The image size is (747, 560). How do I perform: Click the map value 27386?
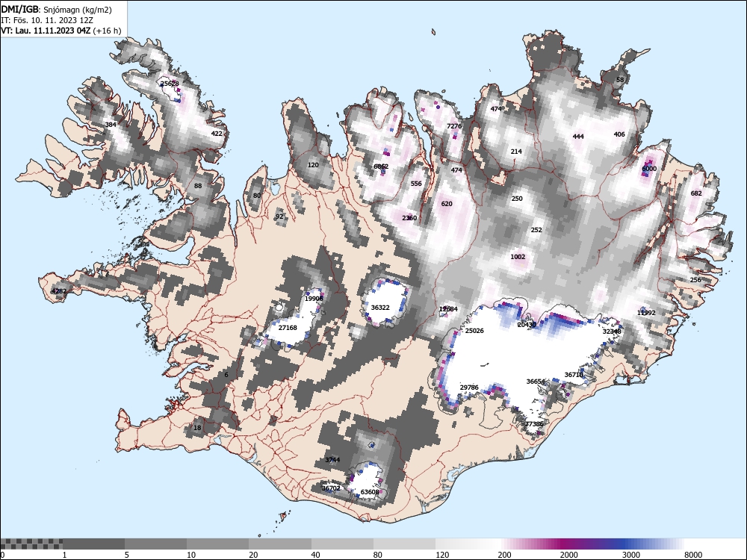pos(534,424)
